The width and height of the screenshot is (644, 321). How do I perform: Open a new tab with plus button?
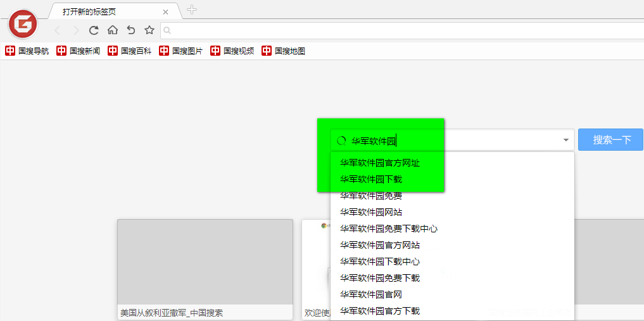pyautogui.click(x=192, y=10)
